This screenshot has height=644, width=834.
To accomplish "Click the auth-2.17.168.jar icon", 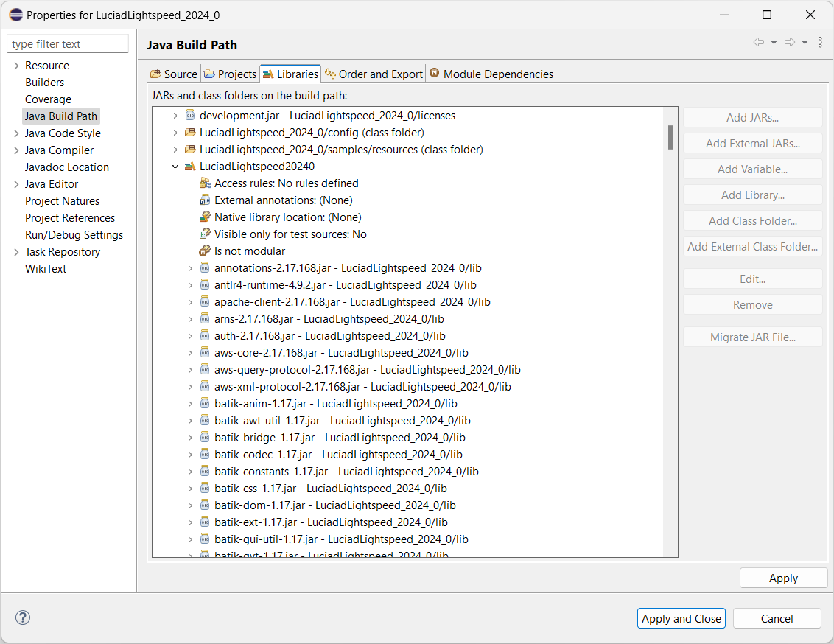I will click(x=205, y=335).
